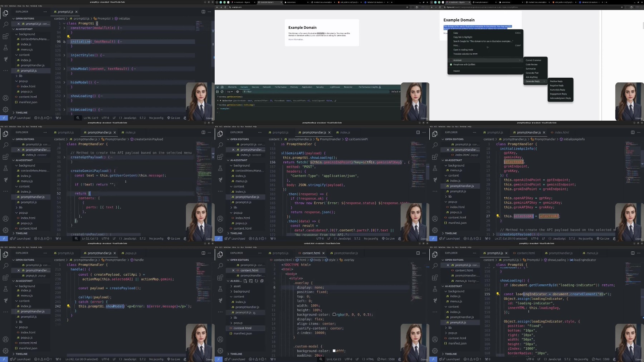Open the 'More information...' link on Example Domain
Image resolution: width=644 pixels, height=362 pixels.
pos(296,39)
